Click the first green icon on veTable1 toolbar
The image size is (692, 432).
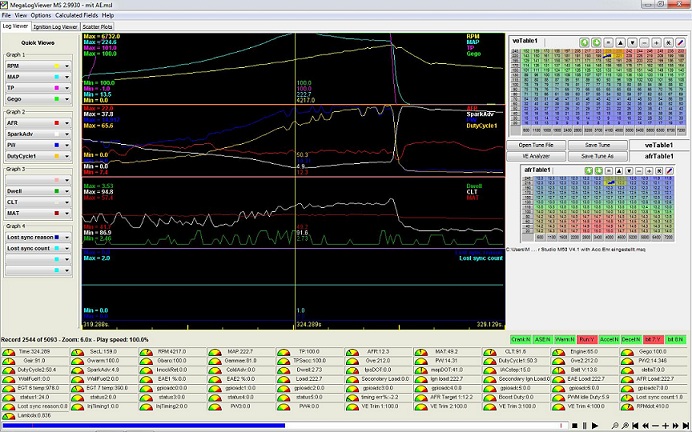(x=585, y=42)
